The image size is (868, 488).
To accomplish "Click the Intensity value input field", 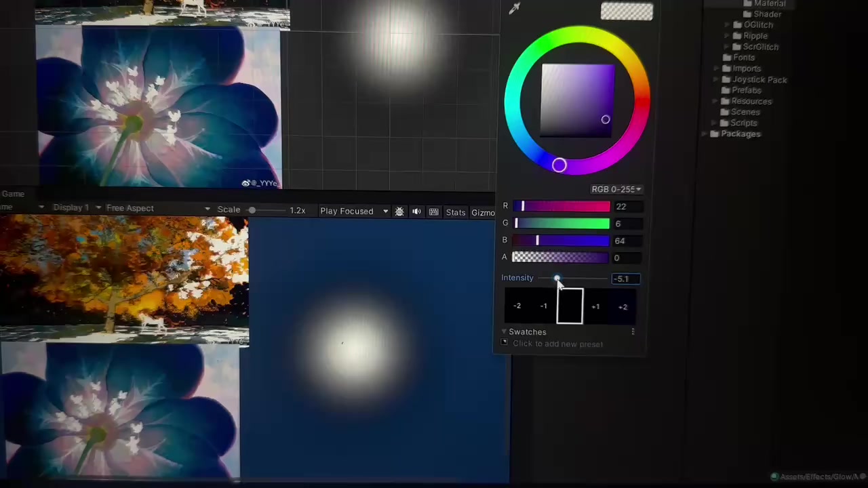I will pyautogui.click(x=625, y=279).
